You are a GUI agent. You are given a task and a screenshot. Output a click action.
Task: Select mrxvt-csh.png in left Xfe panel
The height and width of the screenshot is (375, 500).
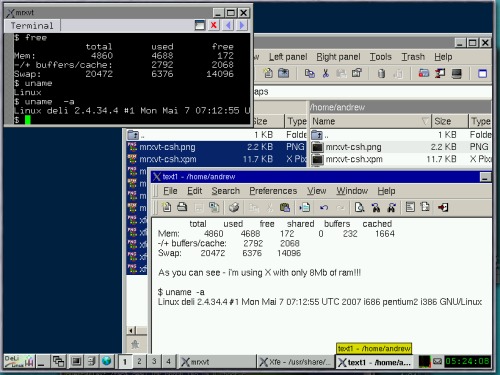(x=216, y=147)
